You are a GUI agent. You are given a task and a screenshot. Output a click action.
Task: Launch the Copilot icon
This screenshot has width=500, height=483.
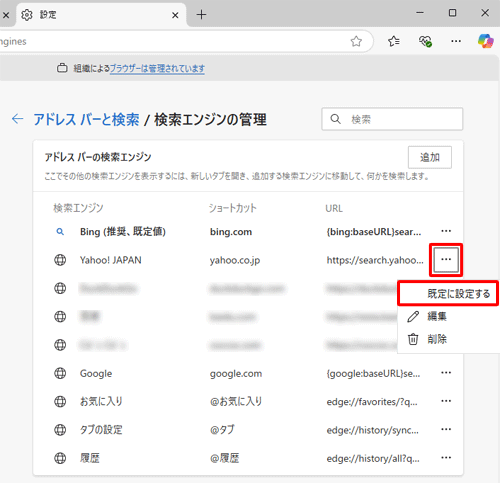coord(486,41)
